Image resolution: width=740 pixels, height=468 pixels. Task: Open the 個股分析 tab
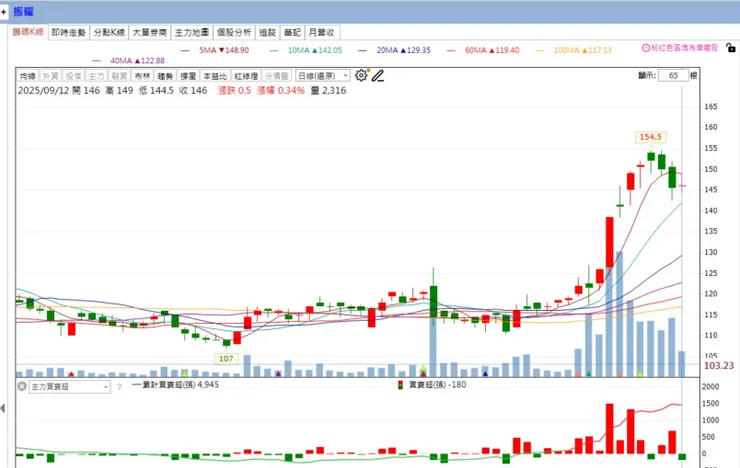(234, 32)
